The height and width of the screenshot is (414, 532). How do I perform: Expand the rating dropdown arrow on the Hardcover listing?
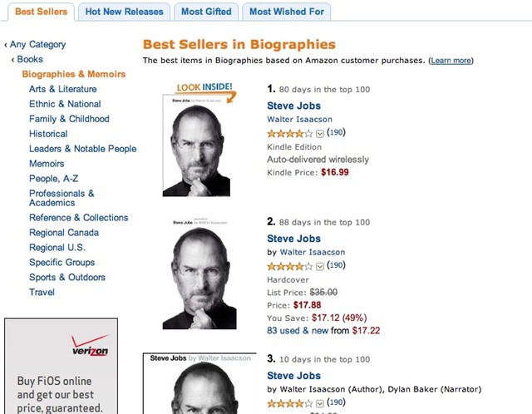(x=320, y=266)
